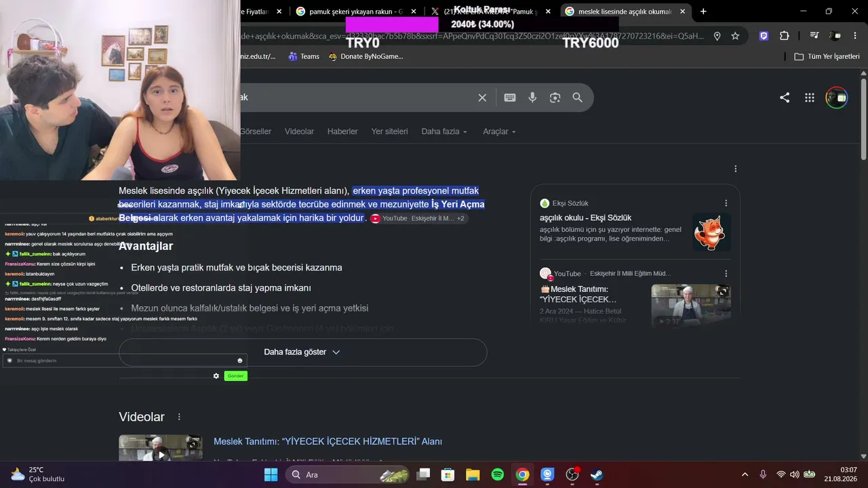Search by image with Google Lens

555,98
